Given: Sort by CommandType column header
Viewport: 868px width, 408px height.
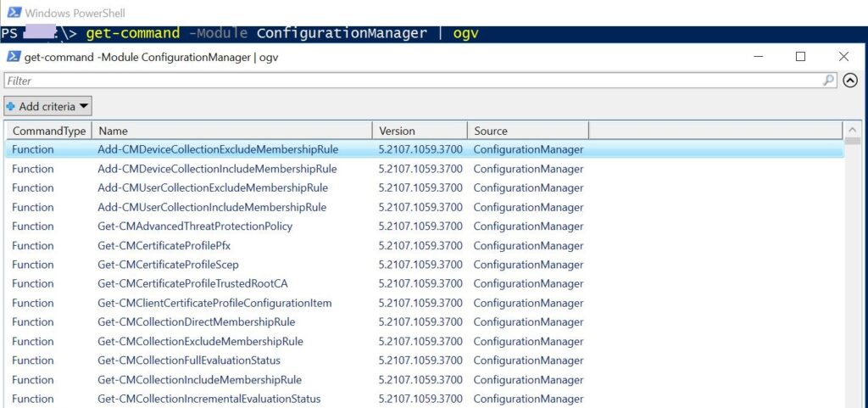Looking at the screenshot, I should point(48,131).
